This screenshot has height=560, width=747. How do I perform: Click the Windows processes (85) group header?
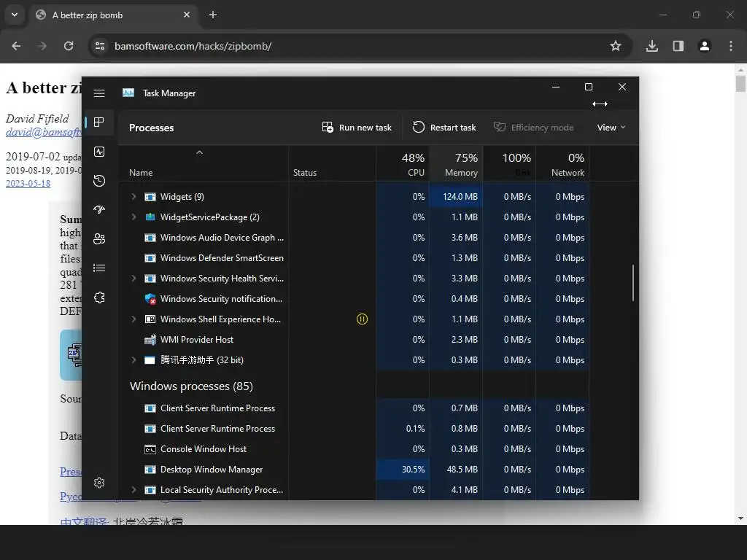click(192, 386)
